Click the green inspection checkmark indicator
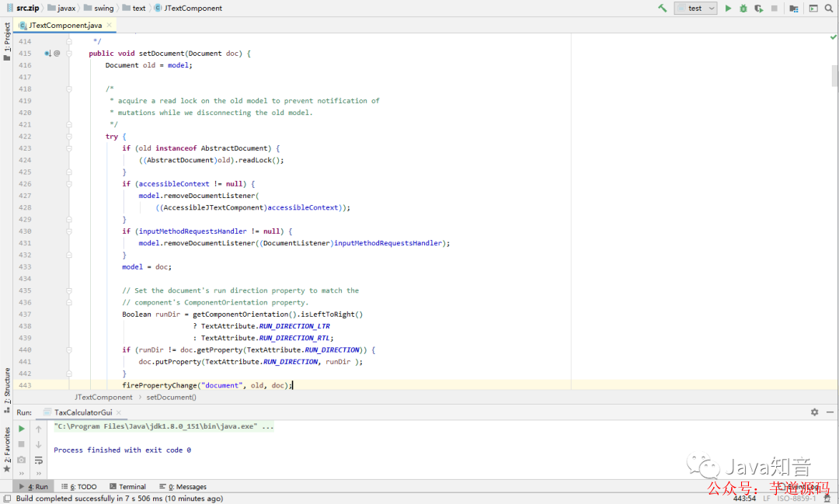The height and width of the screenshot is (504, 839). [833, 37]
